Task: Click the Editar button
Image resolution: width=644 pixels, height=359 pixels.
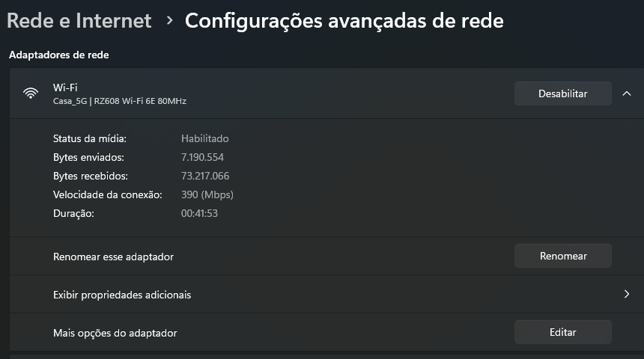Action: pos(562,332)
